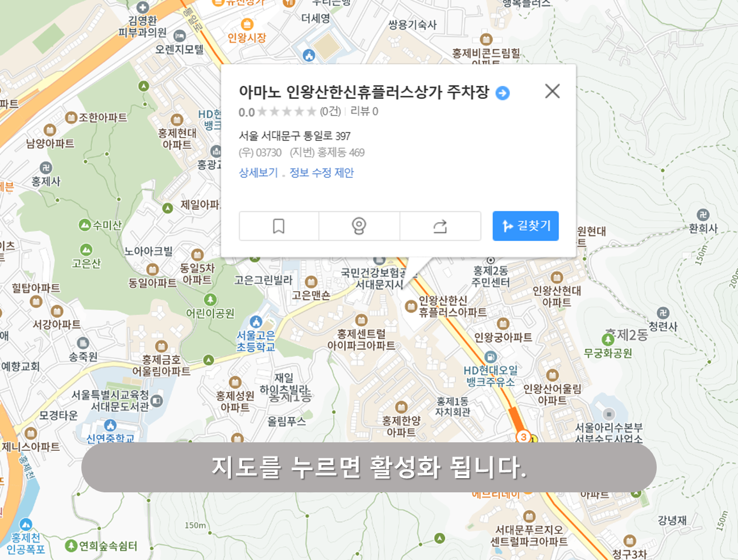The width and height of the screenshot is (738, 560).
Task: Click 서강아파트 marker icon
Action: pos(57,311)
